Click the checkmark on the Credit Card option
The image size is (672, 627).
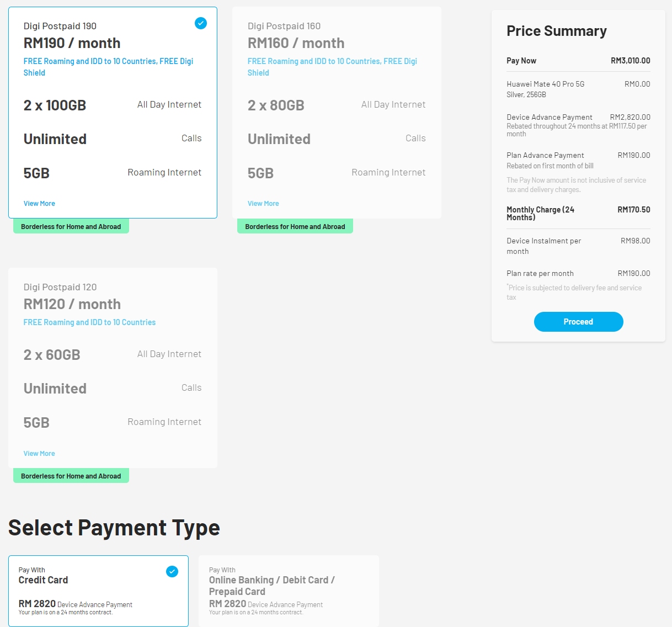click(x=172, y=571)
